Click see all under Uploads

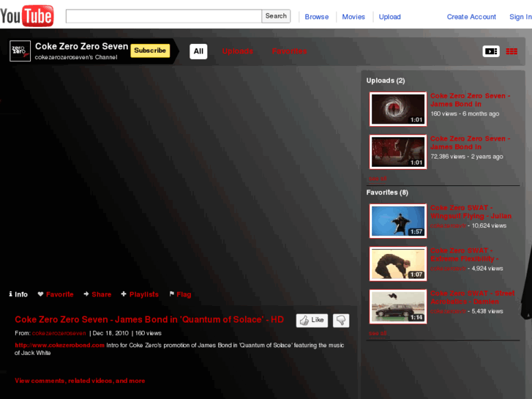[x=378, y=179]
